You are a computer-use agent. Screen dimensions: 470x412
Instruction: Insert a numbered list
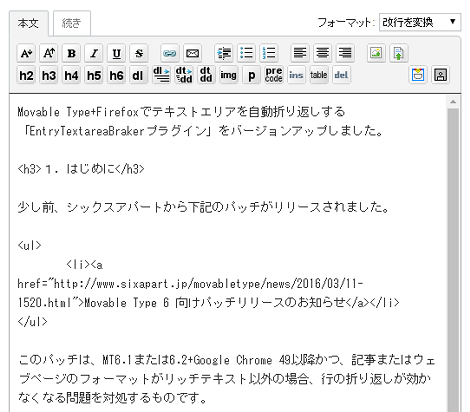(x=269, y=53)
